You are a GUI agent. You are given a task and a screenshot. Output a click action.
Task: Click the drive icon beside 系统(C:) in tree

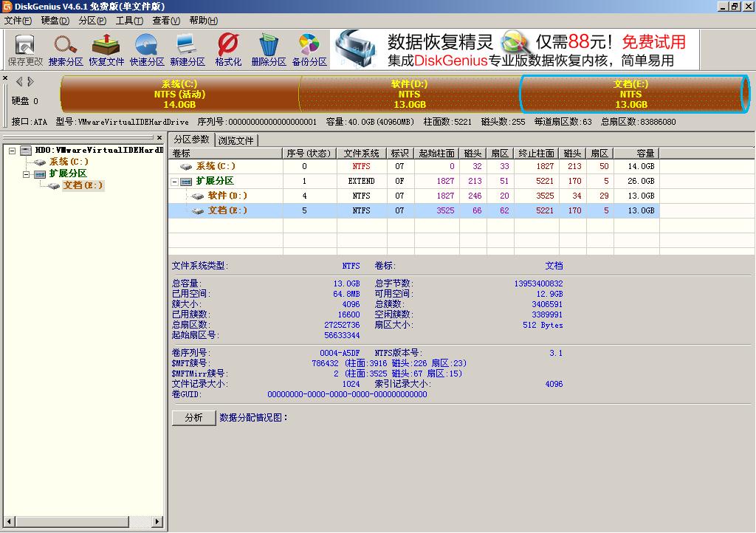pos(40,162)
